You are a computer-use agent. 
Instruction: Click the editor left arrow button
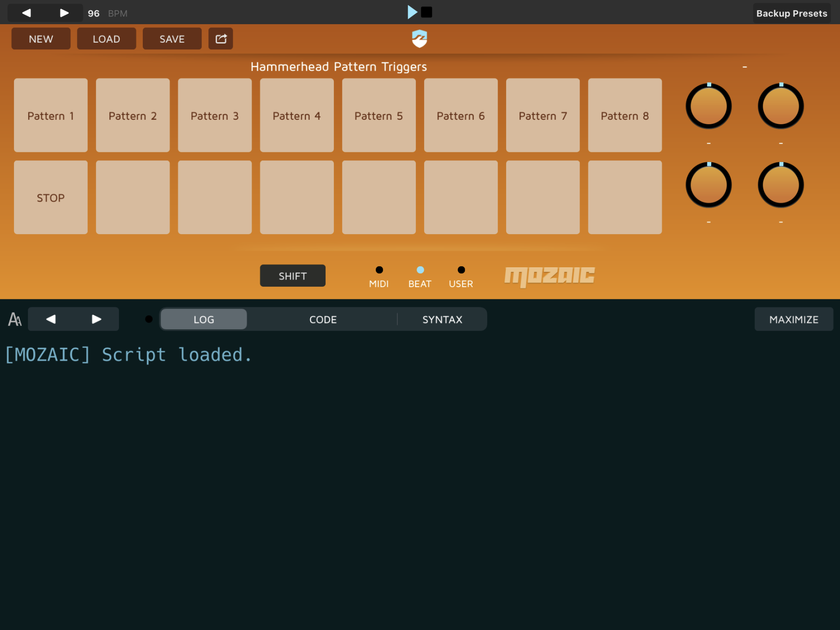click(x=51, y=319)
